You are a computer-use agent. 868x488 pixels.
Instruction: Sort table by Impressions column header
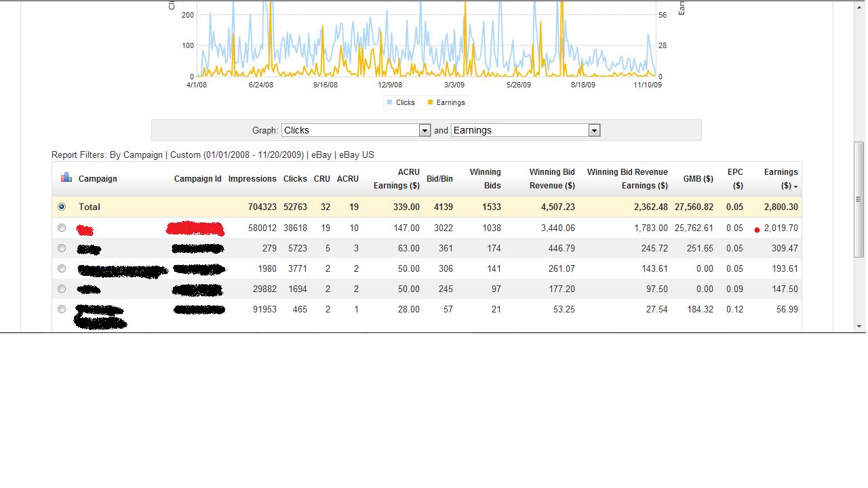click(252, 179)
